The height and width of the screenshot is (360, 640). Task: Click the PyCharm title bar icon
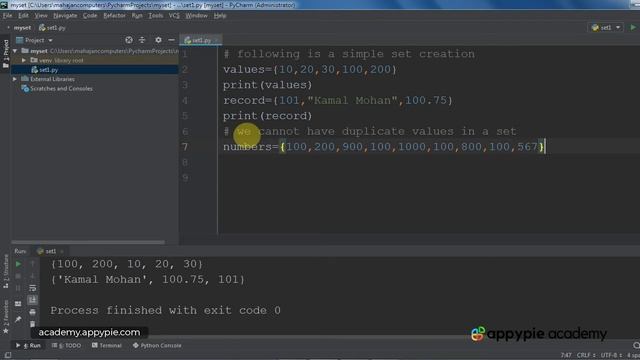pos(4,5)
